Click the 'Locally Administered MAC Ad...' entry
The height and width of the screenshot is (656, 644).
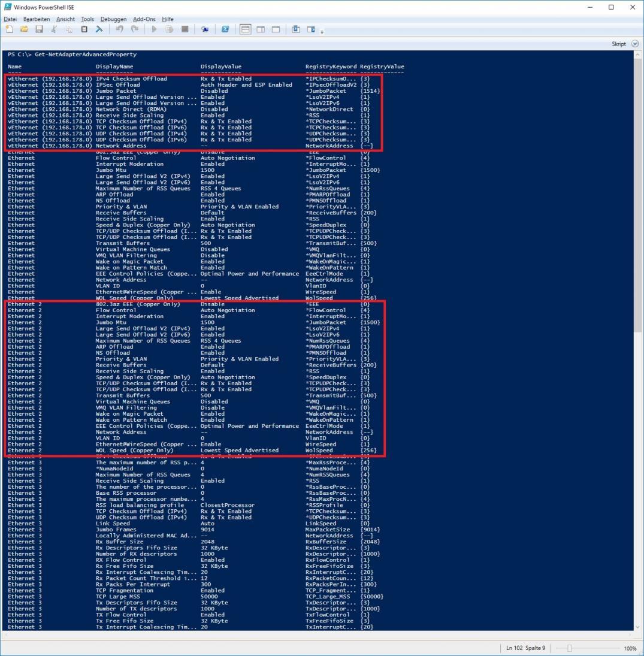(146, 536)
